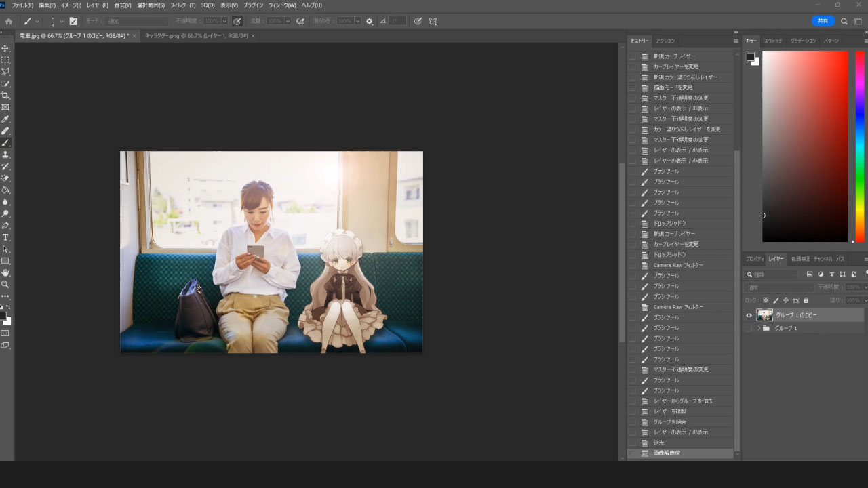The height and width of the screenshot is (488, 868).
Task: Select the Path Selection tool
Action: 5,249
